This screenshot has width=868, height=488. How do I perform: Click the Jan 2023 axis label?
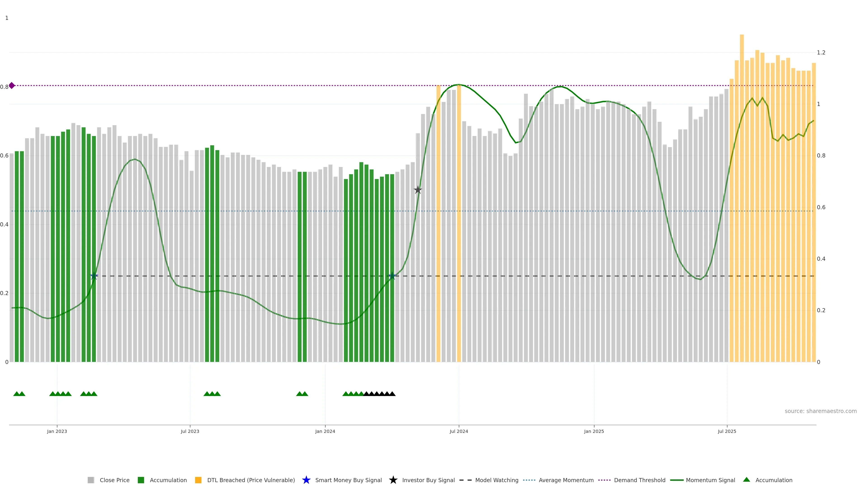57,431
